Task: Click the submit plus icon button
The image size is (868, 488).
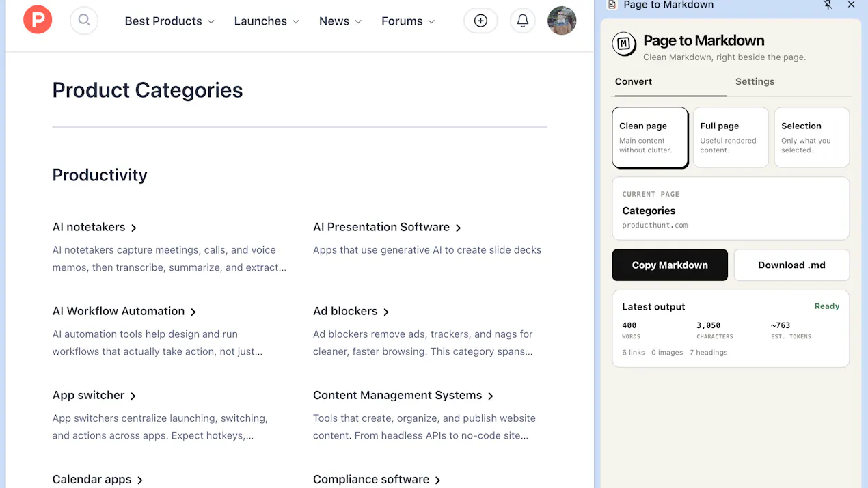Action: click(480, 21)
